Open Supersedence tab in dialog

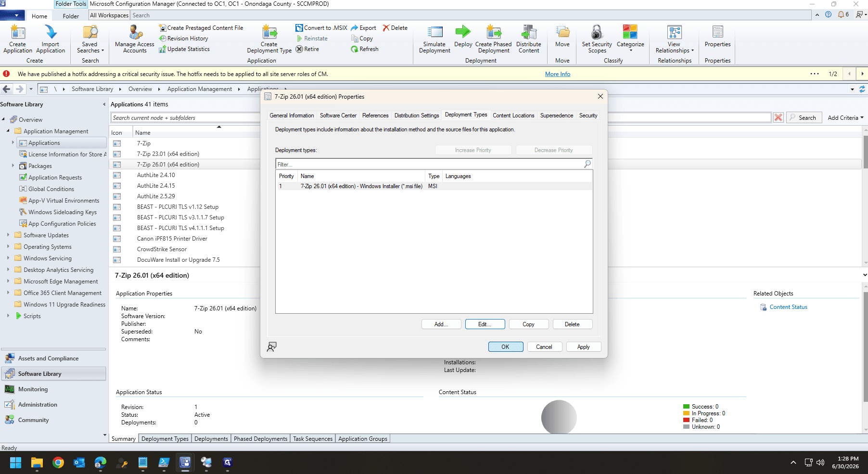click(x=557, y=115)
